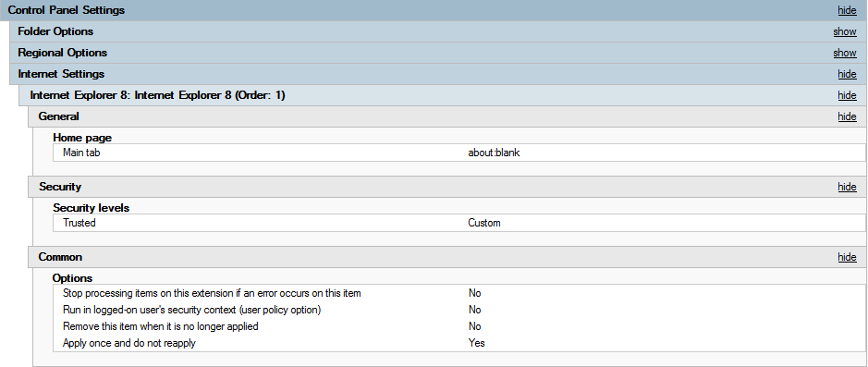868x367 pixels.
Task: Click the Control Panel Settings header
Action: [66, 10]
